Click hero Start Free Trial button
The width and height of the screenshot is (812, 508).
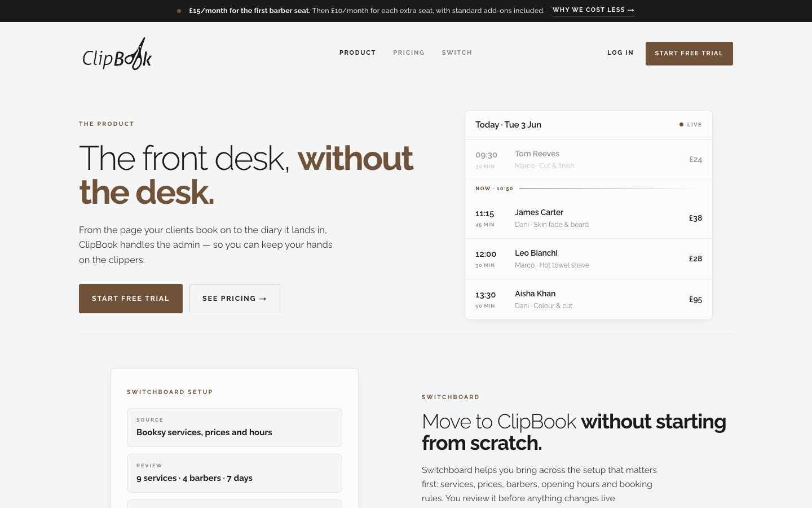click(131, 299)
